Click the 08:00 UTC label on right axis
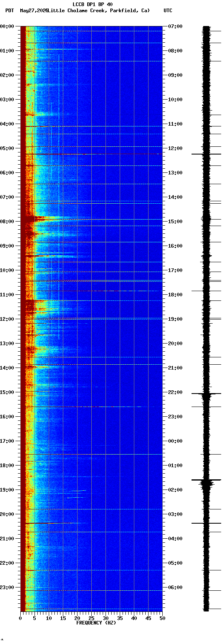 point(175,51)
